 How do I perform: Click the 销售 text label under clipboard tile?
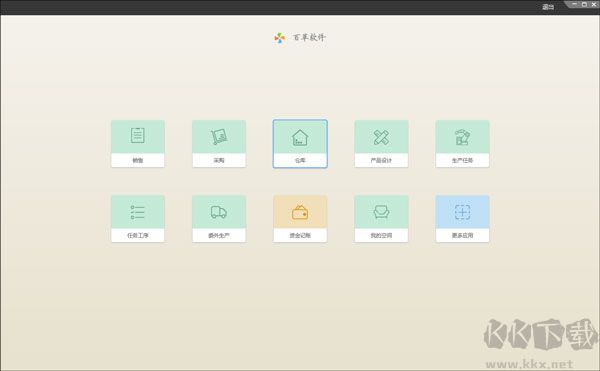pos(138,160)
